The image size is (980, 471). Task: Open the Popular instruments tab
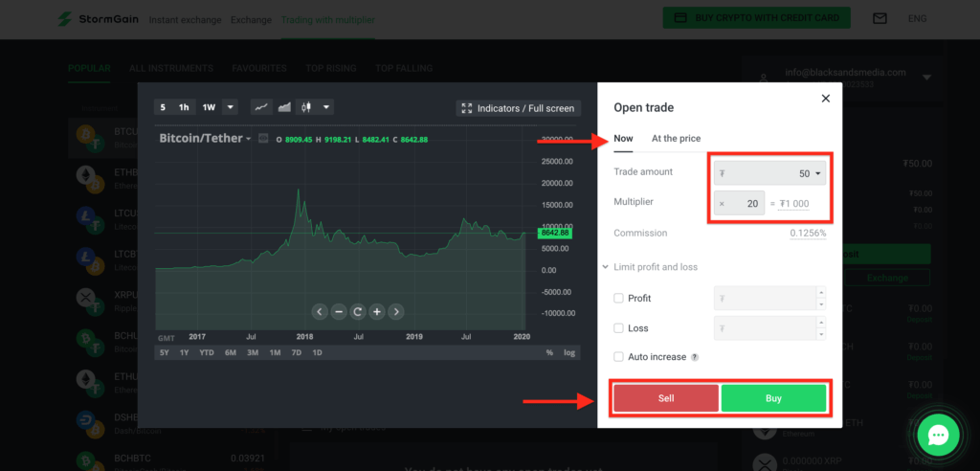coord(89,68)
